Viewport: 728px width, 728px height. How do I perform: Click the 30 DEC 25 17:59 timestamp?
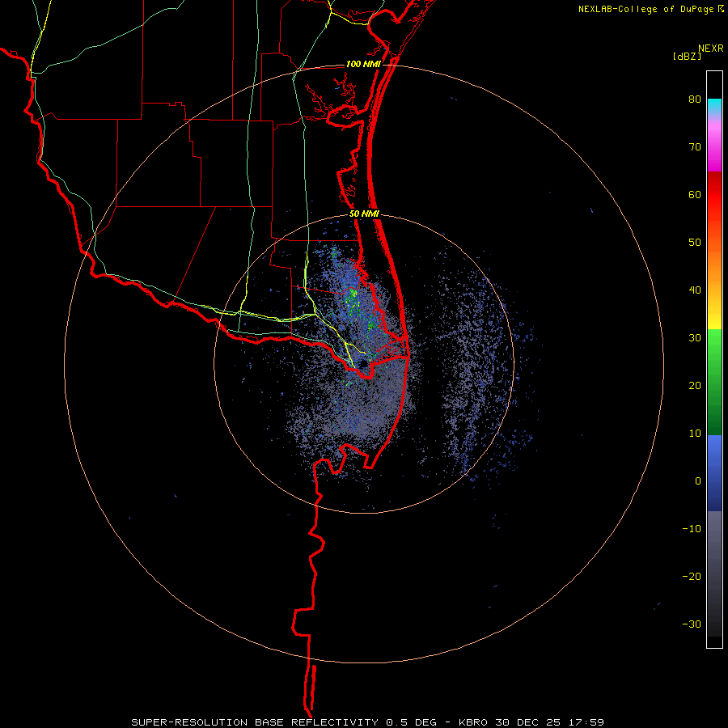[550, 722]
